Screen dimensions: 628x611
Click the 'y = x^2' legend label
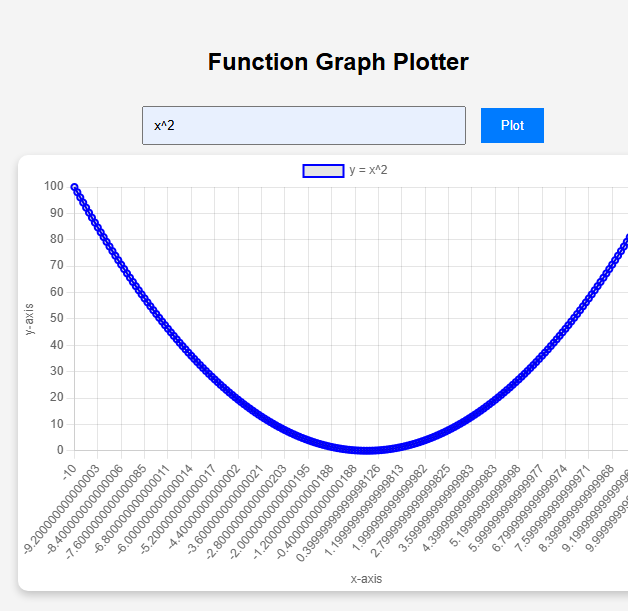pyautogui.click(x=368, y=171)
